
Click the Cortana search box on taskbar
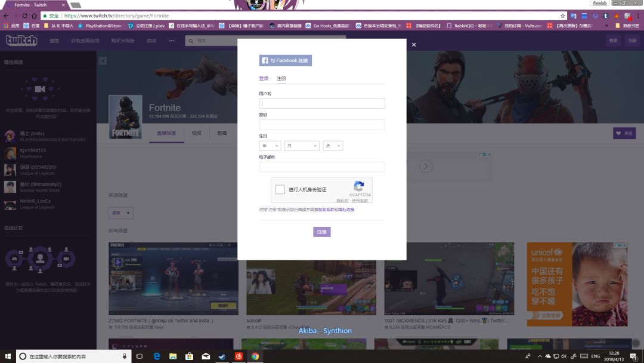[74, 356]
